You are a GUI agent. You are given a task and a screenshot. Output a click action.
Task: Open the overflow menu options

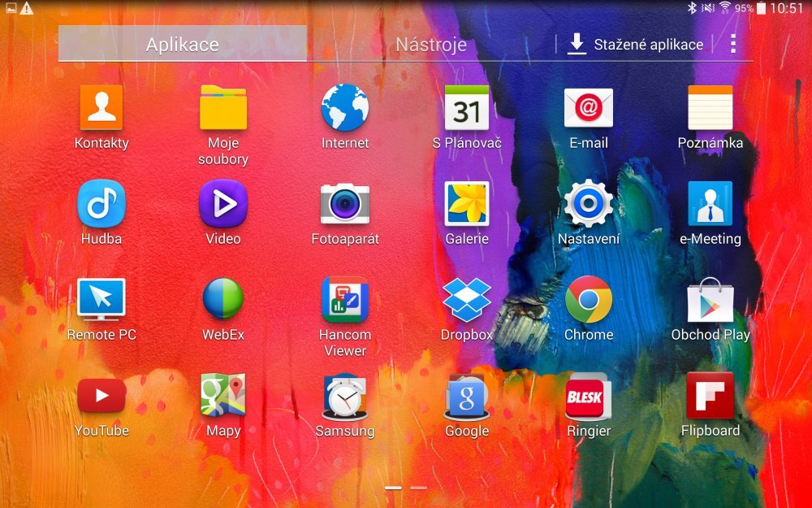pyautogui.click(x=733, y=45)
